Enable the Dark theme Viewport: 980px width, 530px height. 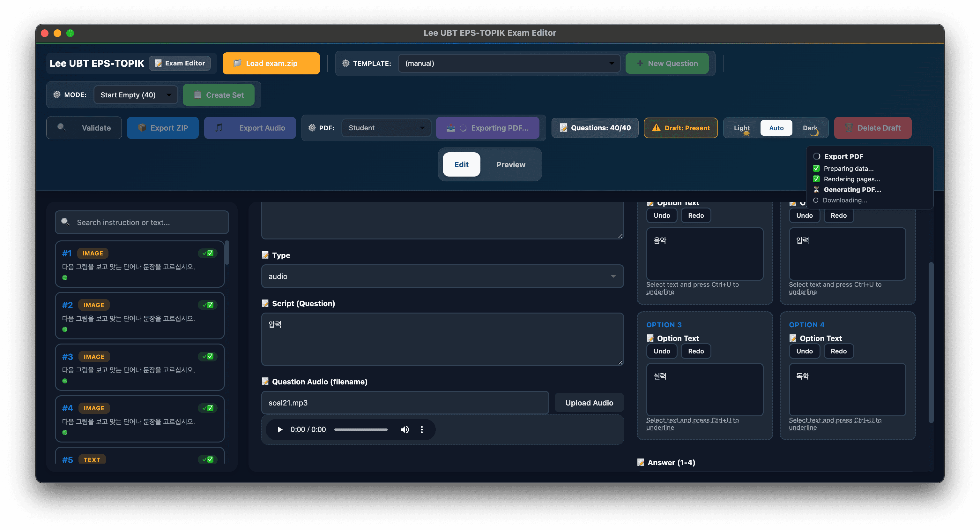click(x=810, y=128)
